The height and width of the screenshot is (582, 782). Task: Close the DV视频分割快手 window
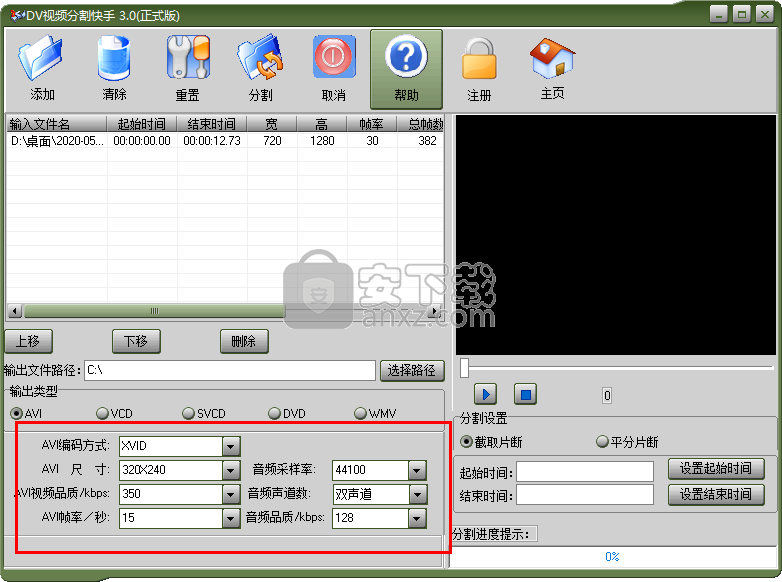pyautogui.click(x=765, y=14)
